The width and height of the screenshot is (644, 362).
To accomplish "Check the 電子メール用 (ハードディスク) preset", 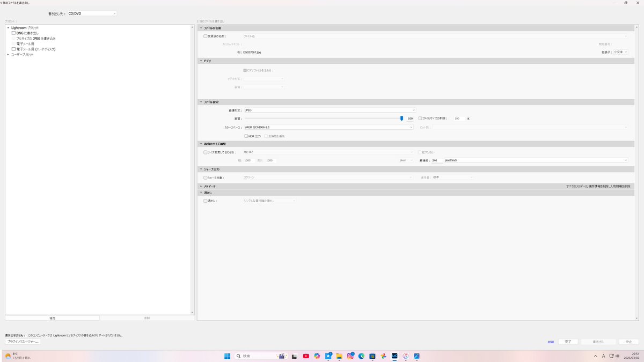I will click(14, 49).
